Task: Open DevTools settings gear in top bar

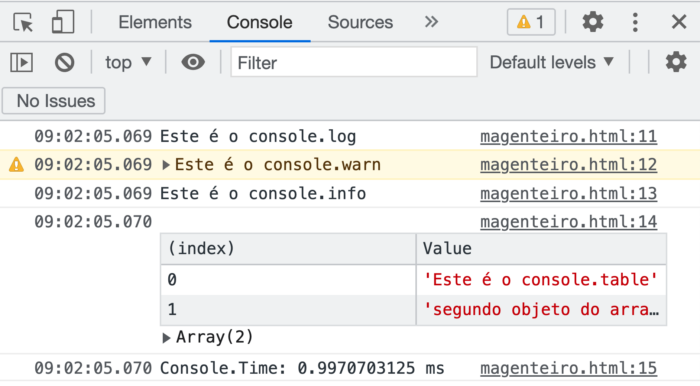Action: click(593, 22)
